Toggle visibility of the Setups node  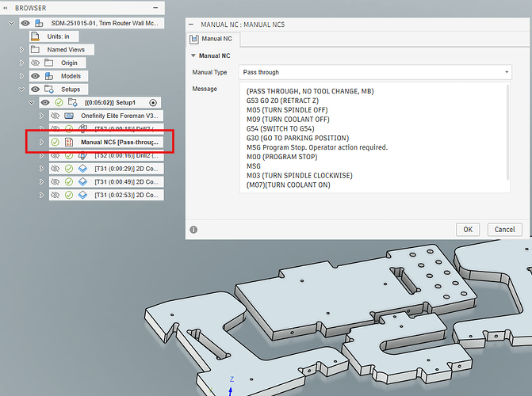pos(35,89)
